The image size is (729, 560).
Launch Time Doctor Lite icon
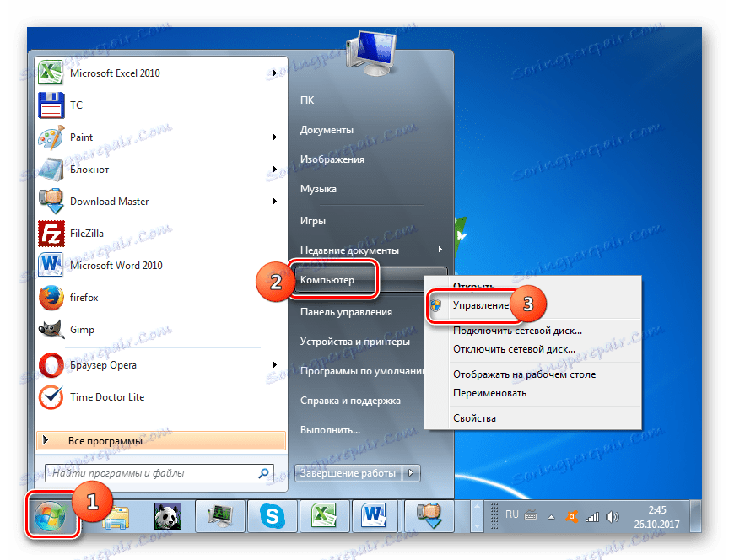51,397
